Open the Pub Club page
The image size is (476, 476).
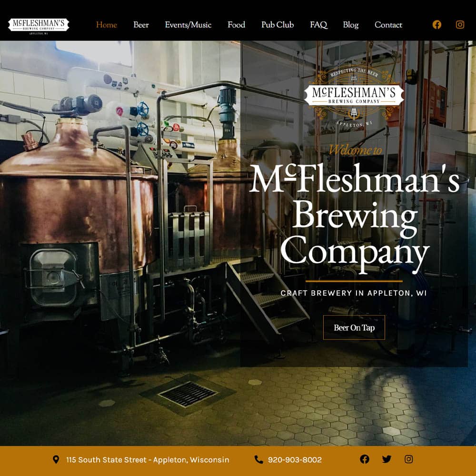pyautogui.click(x=278, y=25)
